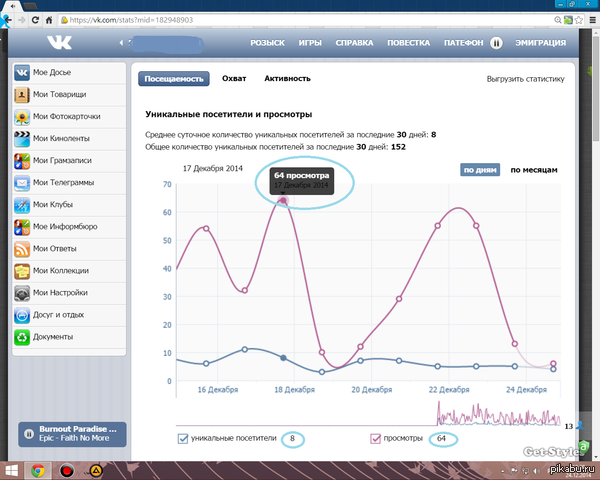Click Chrome icon in Windows taskbar
600x480 pixels.
[x=39, y=469]
